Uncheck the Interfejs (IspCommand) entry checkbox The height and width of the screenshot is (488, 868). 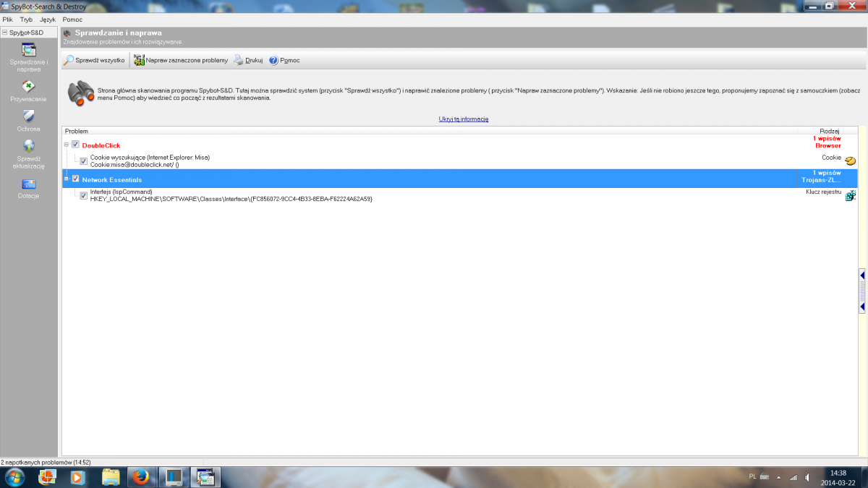83,195
